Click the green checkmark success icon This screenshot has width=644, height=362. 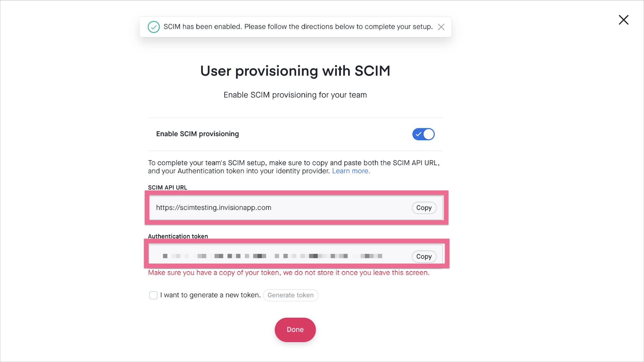point(154,26)
